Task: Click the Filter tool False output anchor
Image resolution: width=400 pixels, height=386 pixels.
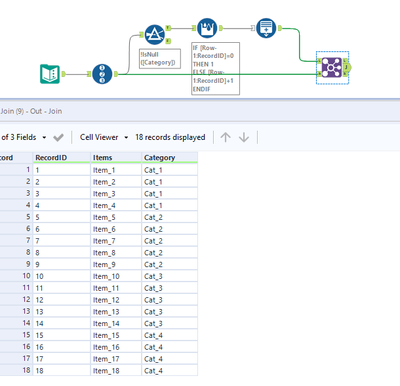Action: (168, 41)
